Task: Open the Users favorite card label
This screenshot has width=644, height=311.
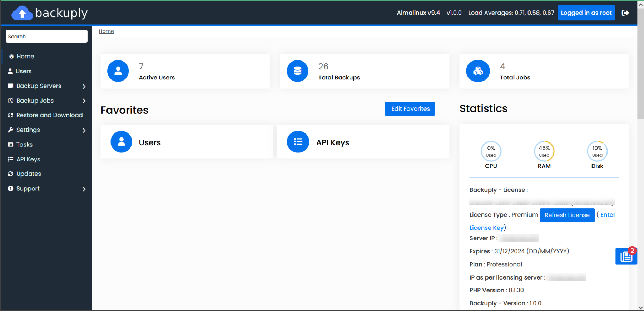Action: (x=150, y=142)
